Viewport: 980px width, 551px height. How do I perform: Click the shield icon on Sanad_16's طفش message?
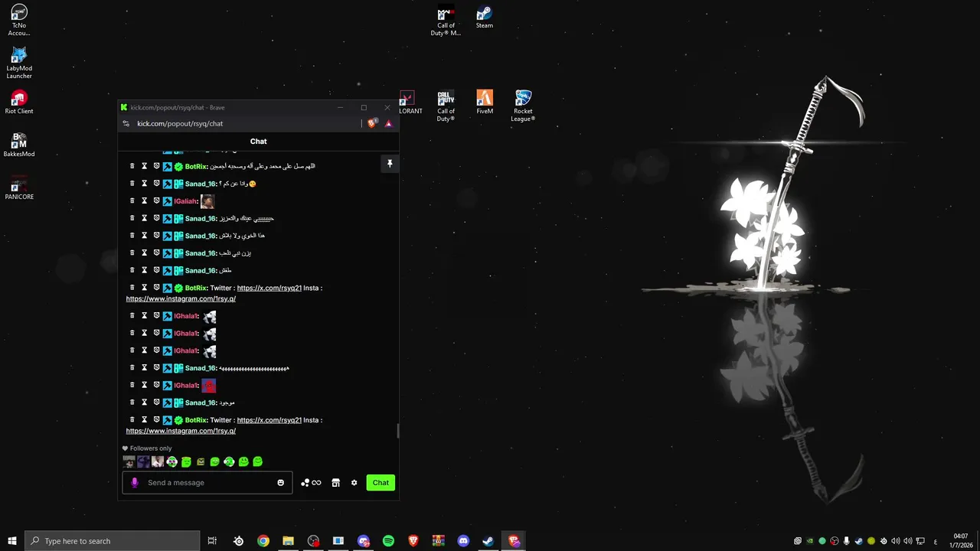[156, 270]
